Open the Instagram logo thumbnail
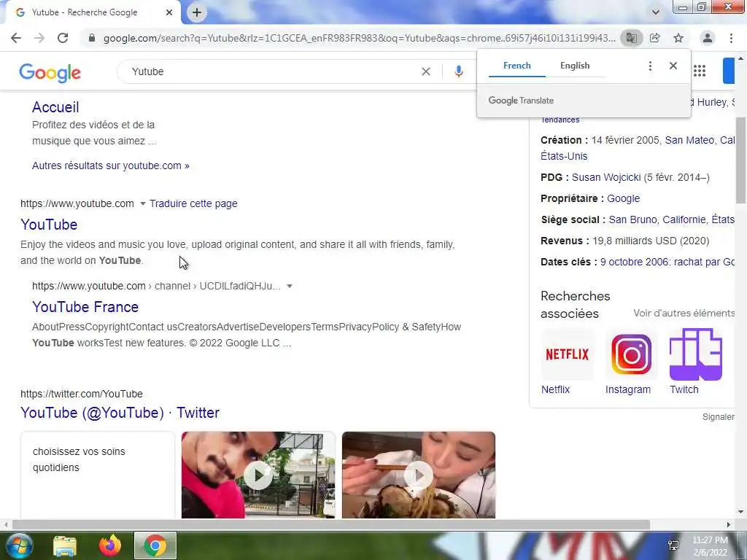The height and width of the screenshot is (560, 747). coord(631,354)
